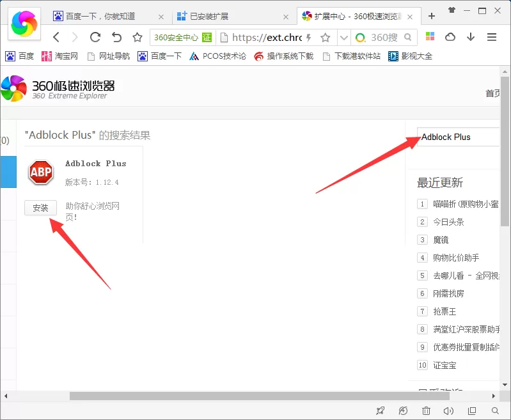Open the 影视大全 bookmark
Image resolution: width=511 pixels, height=420 pixels.
(410, 56)
